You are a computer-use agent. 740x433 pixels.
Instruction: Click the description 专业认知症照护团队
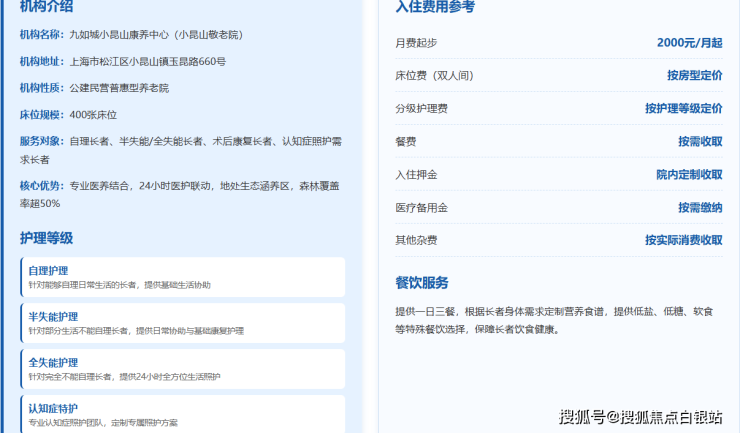point(66,422)
